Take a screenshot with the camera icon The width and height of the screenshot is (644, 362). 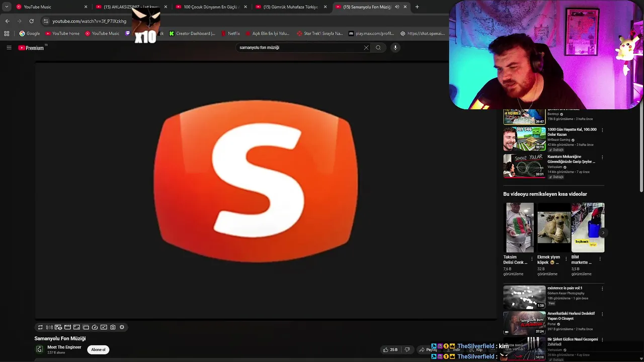(113, 327)
